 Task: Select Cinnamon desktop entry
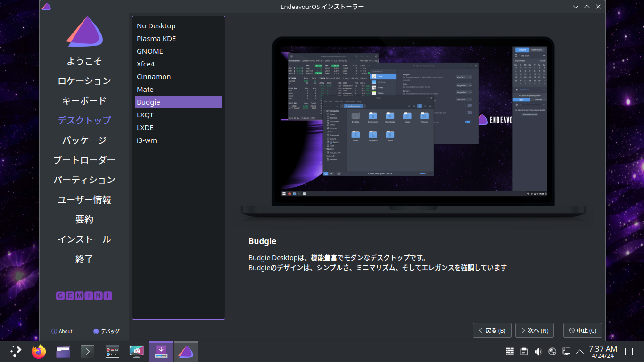[x=179, y=77]
